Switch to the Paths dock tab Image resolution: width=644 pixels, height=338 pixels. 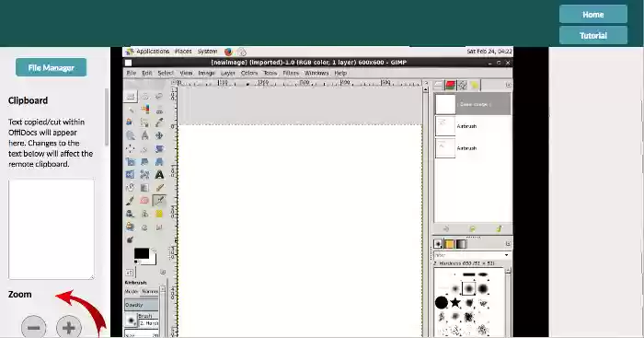click(x=463, y=85)
